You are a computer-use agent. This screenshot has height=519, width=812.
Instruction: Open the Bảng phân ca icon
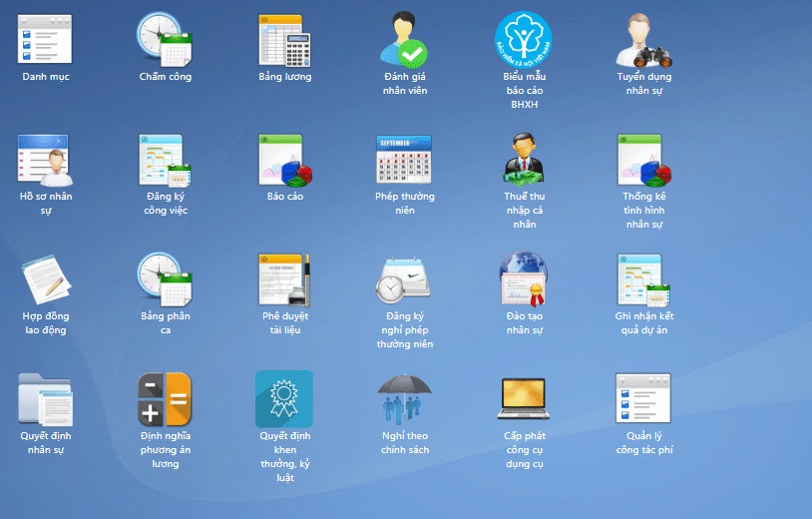[x=165, y=278]
